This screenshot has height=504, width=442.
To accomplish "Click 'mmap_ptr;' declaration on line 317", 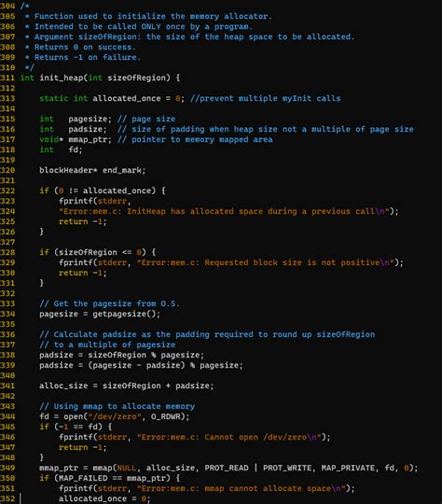I will (90, 139).
